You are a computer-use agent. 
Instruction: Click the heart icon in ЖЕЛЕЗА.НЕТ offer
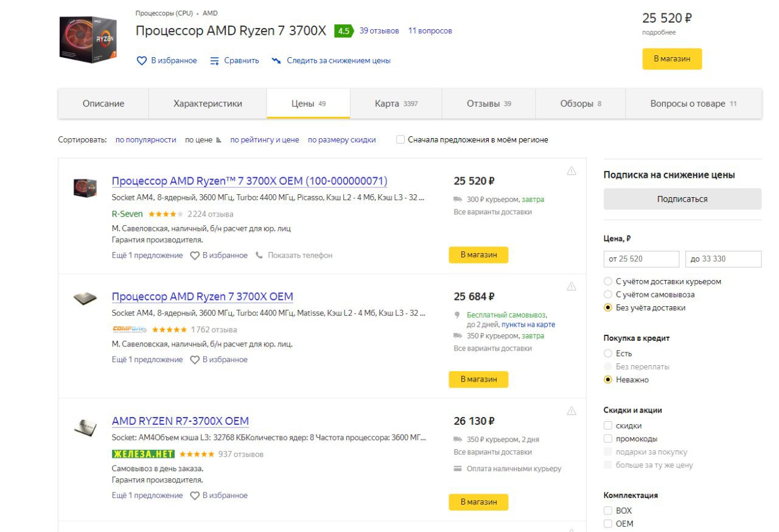[195, 495]
